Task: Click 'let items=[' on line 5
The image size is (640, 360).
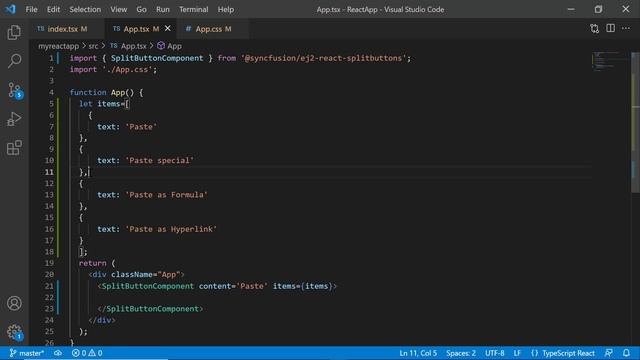Action: [x=104, y=104]
